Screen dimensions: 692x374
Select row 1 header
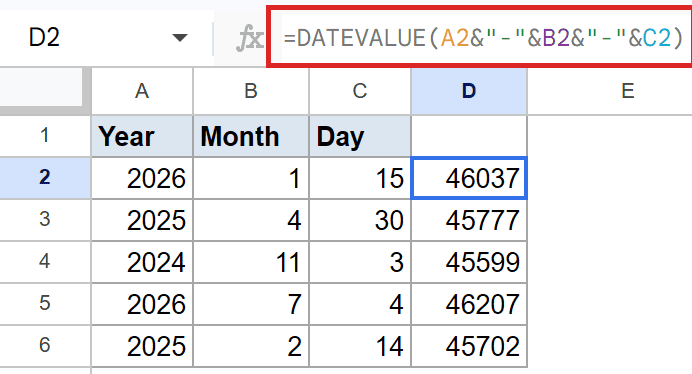(x=45, y=136)
